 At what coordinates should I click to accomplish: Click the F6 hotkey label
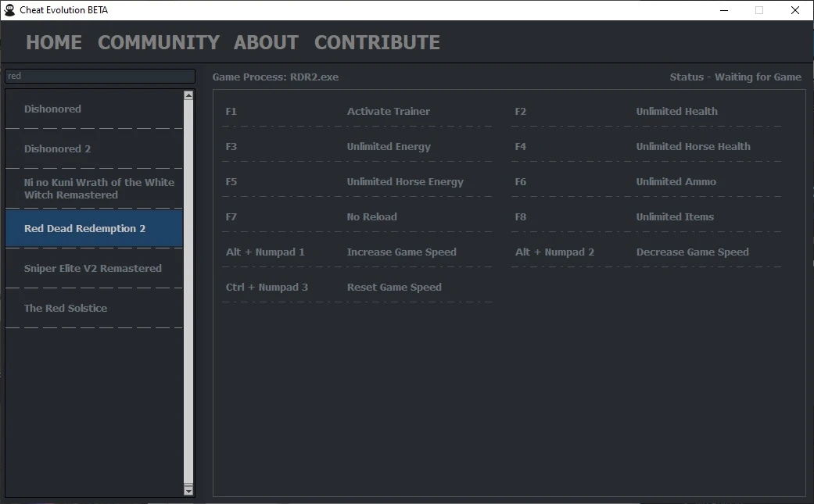pyautogui.click(x=521, y=181)
